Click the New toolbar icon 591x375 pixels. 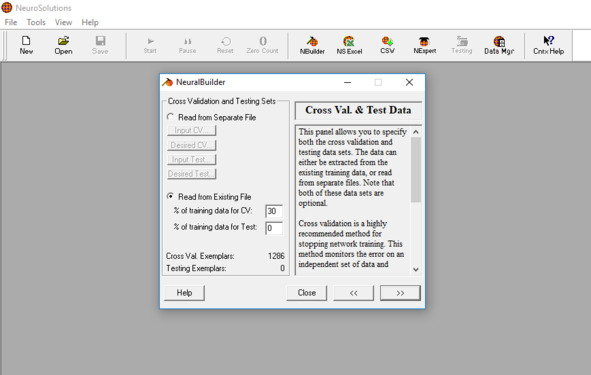[26, 45]
